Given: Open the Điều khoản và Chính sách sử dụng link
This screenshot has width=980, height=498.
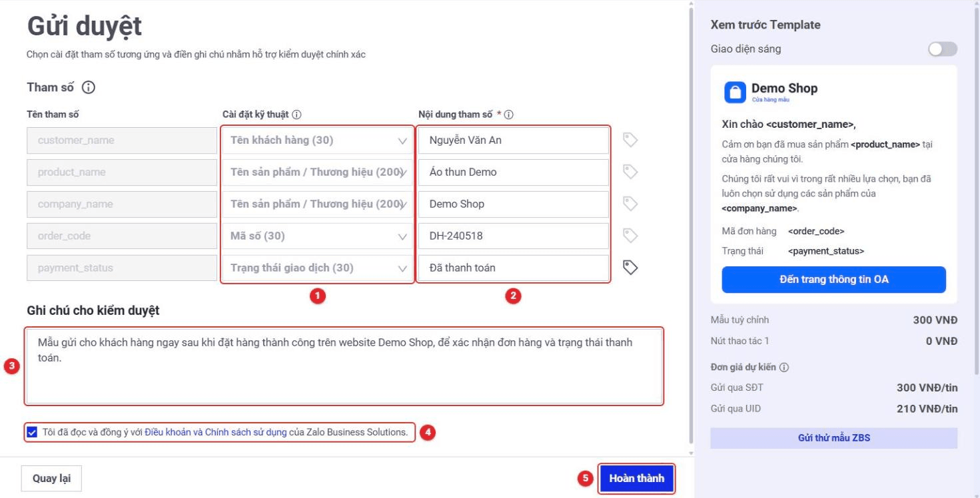Looking at the screenshot, I should click(x=216, y=432).
